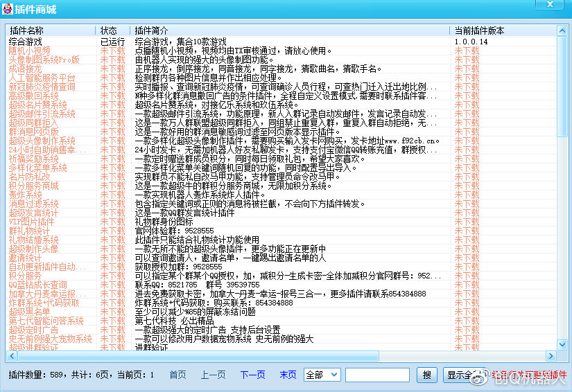Select the 超级同群拒入 plugin

33,123
